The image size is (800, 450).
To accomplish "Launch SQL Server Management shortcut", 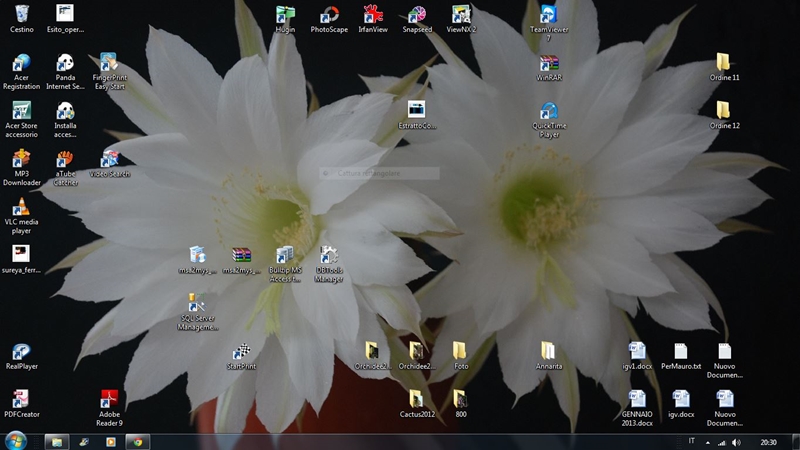I will (x=197, y=312).
